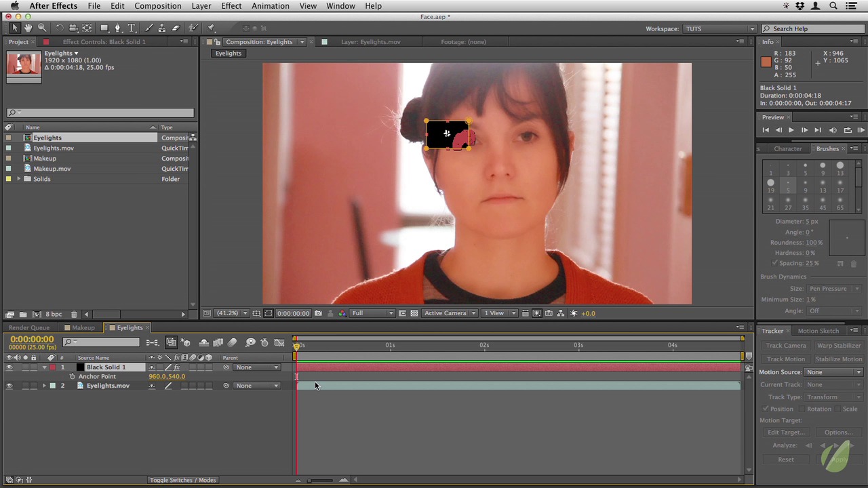Open the Active Camera dropdown
Viewport: 868px width, 488px height.
(x=450, y=313)
